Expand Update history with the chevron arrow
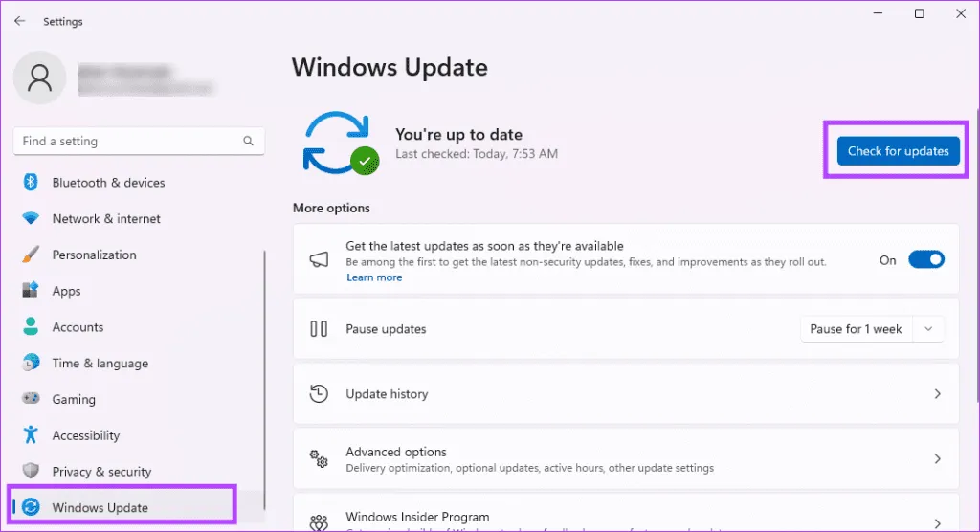Viewport: 980px width, 532px height. (937, 394)
